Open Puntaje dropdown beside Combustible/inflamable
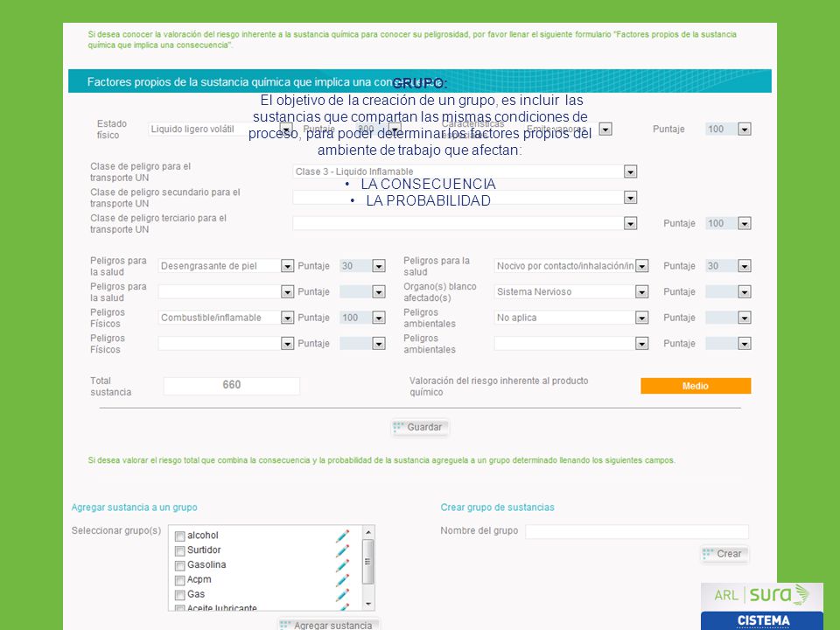This screenshot has height=630, width=840. coord(379,318)
